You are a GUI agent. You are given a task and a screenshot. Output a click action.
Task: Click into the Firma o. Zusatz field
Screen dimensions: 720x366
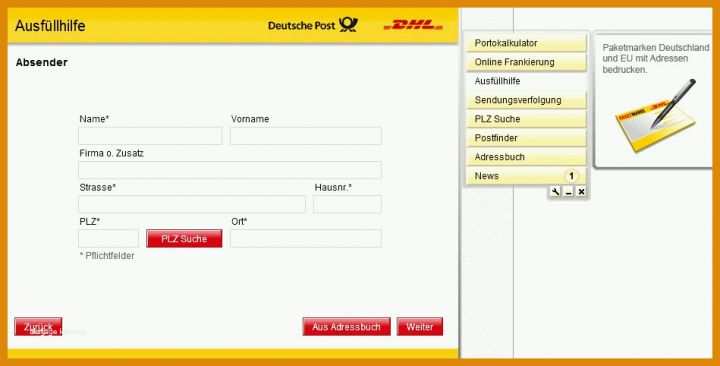click(230, 170)
